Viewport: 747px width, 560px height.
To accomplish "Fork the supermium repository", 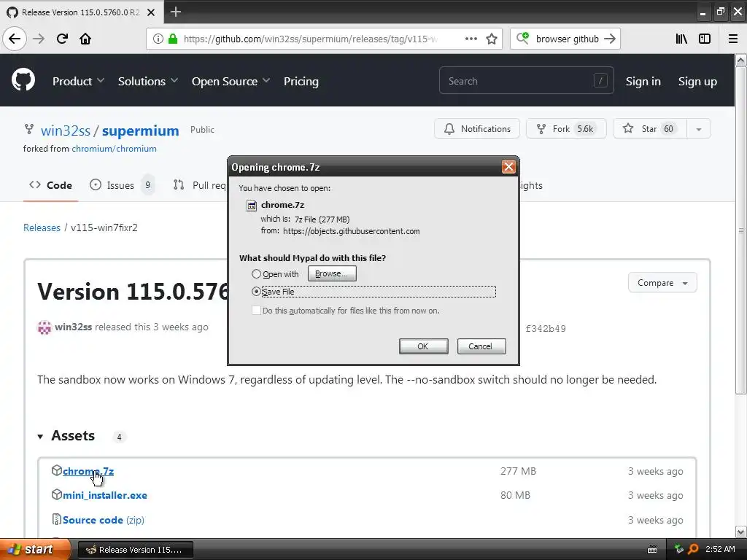I will coord(566,129).
